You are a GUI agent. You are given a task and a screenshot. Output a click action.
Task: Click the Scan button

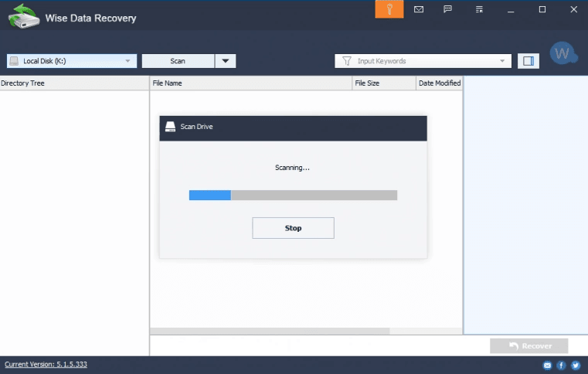point(178,61)
